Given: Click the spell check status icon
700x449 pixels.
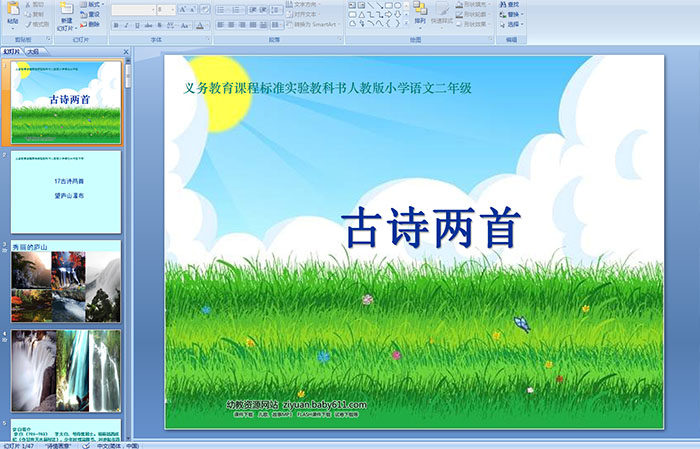Looking at the screenshot, I should point(86,445).
